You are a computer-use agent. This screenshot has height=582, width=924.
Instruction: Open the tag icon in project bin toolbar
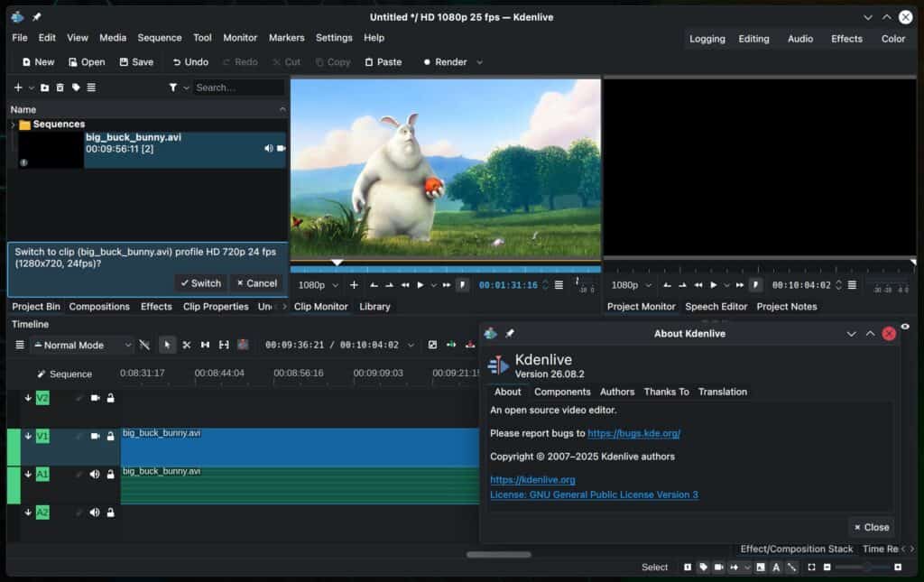click(76, 88)
